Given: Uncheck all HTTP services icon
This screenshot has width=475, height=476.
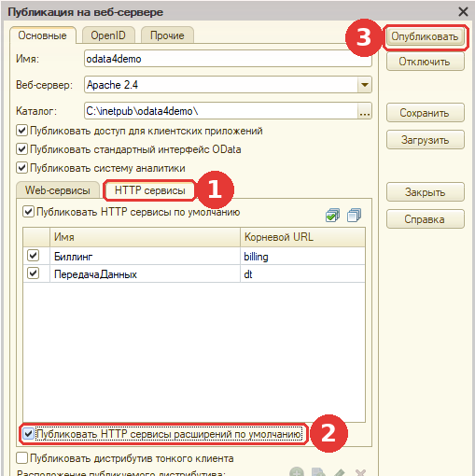Looking at the screenshot, I should pyautogui.click(x=354, y=216).
